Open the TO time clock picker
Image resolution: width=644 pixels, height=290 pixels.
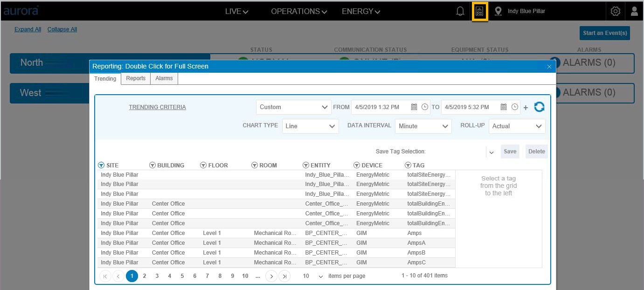[x=514, y=107]
